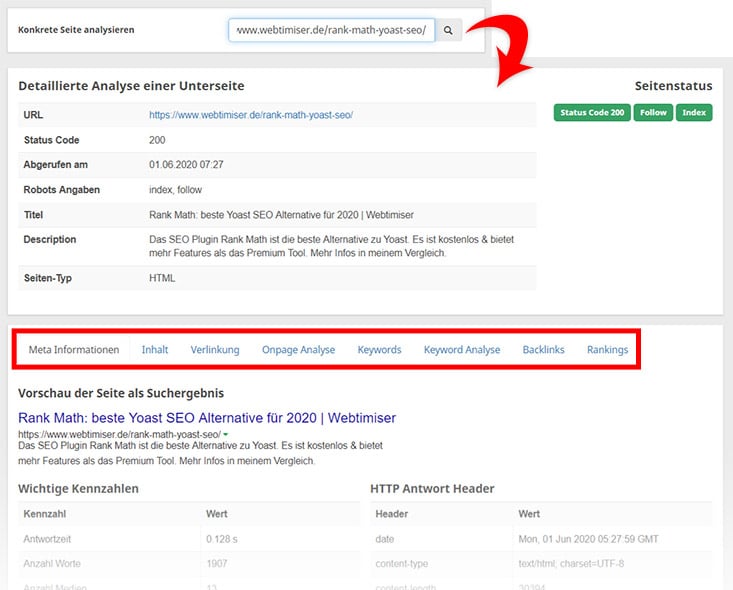Open the webtimiser rank-math-yoast-seo URL link
733x590 pixels.
coord(251,115)
